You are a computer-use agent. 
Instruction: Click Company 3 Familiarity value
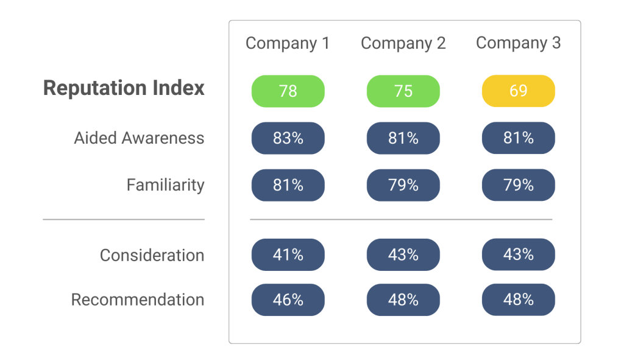tap(518, 185)
